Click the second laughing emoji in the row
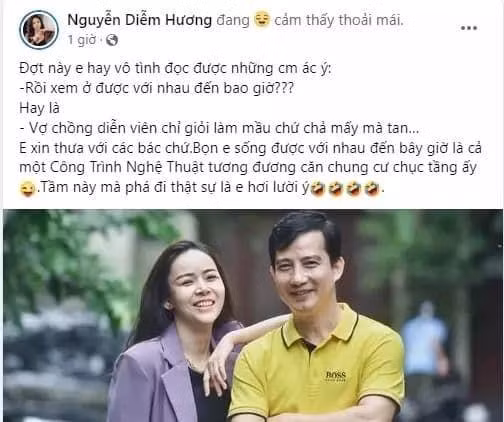 coord(336,188)
